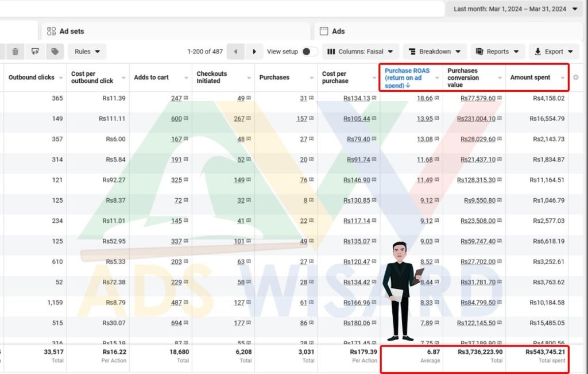Click info icon beside Rs231,004.10 value

[499, 118]
